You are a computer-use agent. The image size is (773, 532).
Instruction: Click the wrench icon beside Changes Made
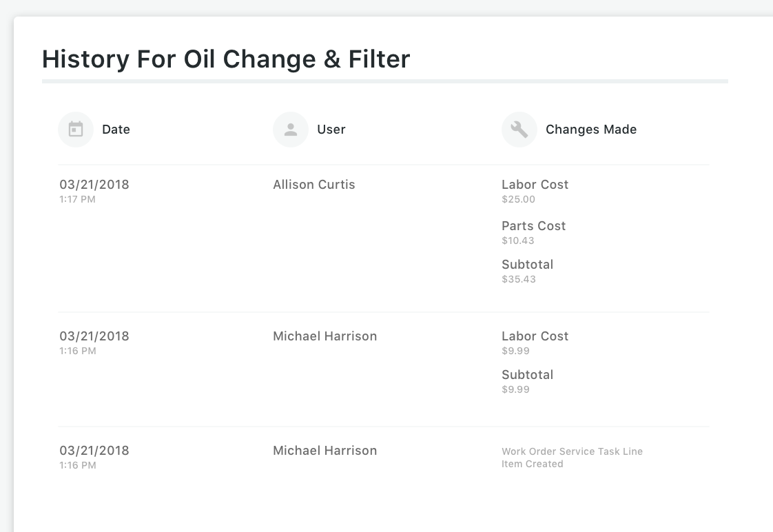pos(519,130)
